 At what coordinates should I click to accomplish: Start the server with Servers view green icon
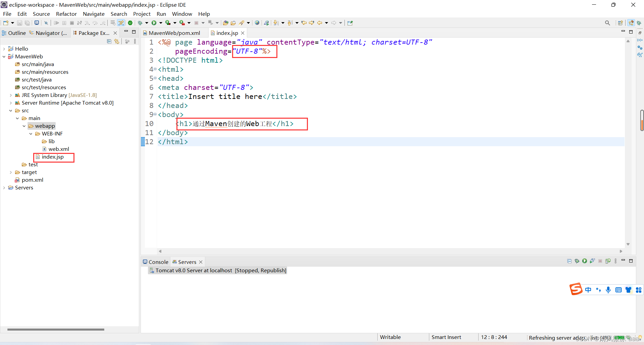(585, 261)
